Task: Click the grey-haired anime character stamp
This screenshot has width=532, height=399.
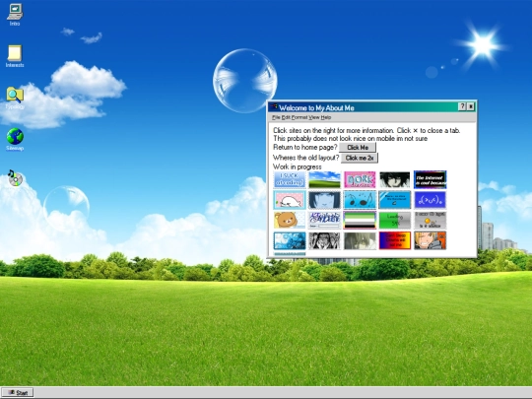Action: 360,241
